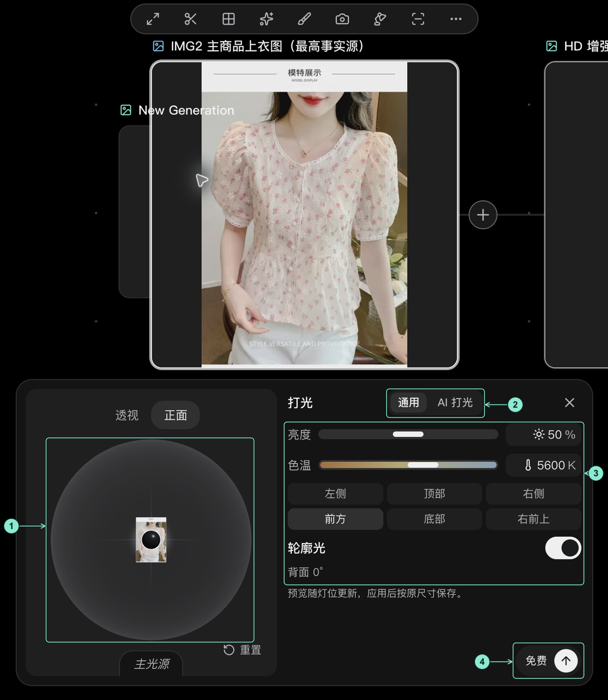The image size is (608, 700).
Task: Select the AI sparkle enhance tool
Action: point(266,19)
